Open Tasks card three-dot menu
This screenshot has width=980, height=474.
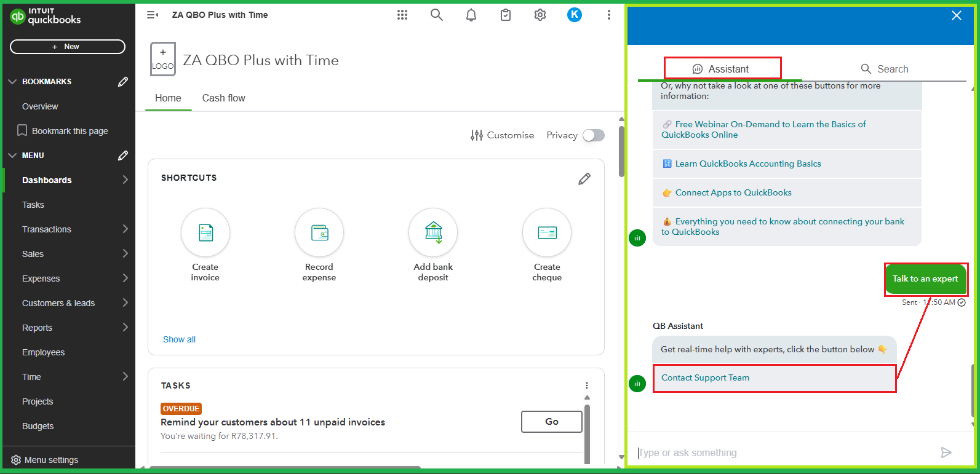coord(587,385)
